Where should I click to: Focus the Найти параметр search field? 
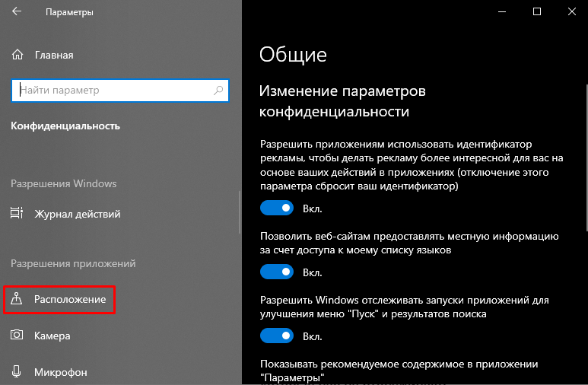(x=120, y=91)
